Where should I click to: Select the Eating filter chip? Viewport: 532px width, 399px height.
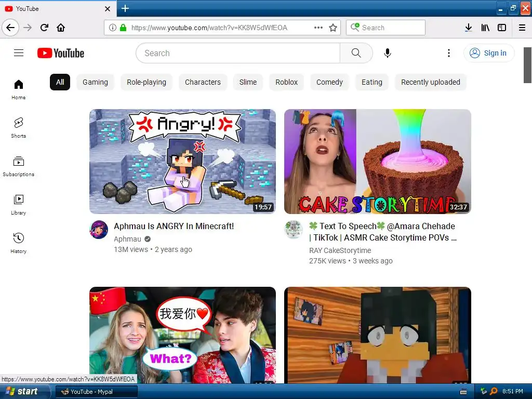click(372, 82)
